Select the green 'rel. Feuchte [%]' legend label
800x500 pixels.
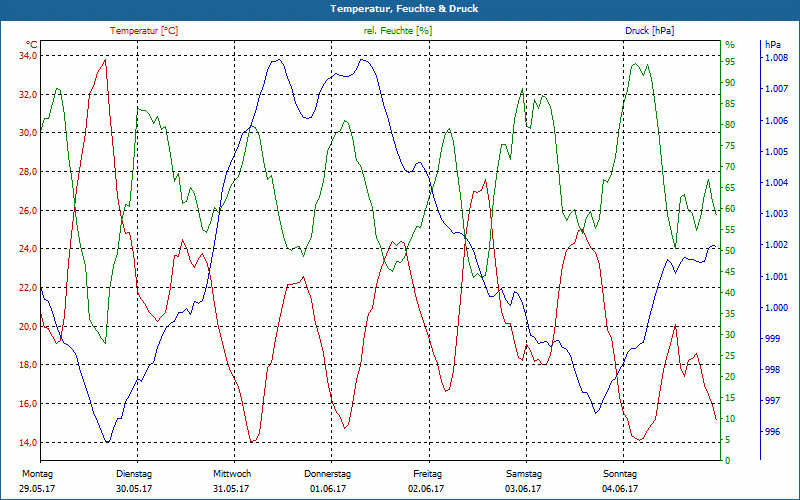click(x=397, y=31)
